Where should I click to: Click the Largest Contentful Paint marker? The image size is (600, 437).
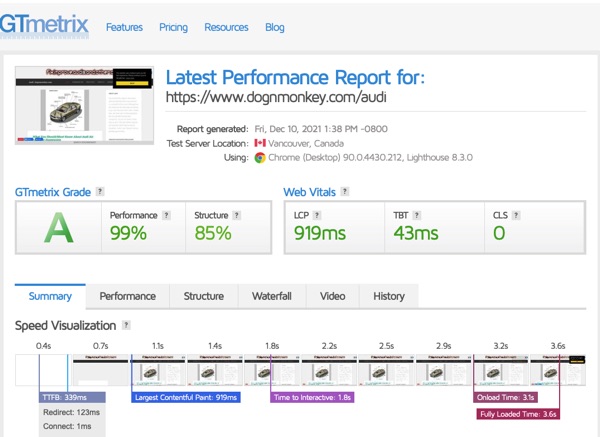pos(185,397)
